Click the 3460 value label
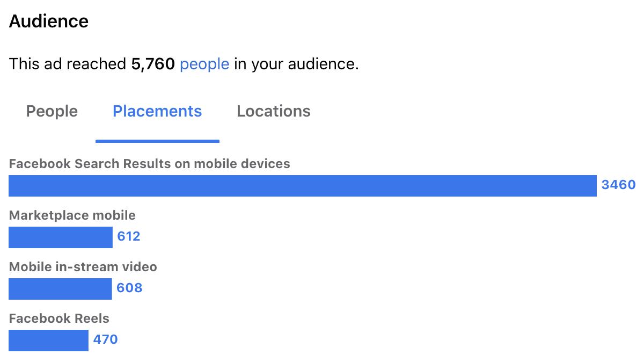 tap(618, 185)
